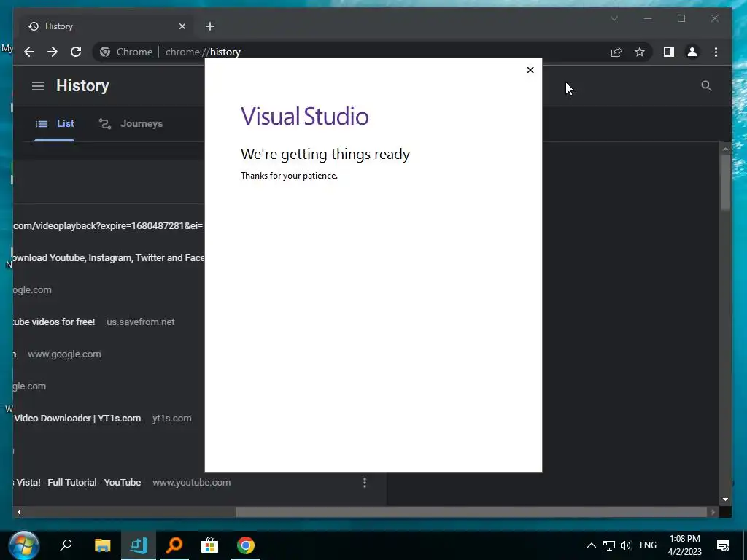This screenshot has height=560, width=747.
Task: Select the Visual Studio Installer taskbar icon
Action: point(139,545)
